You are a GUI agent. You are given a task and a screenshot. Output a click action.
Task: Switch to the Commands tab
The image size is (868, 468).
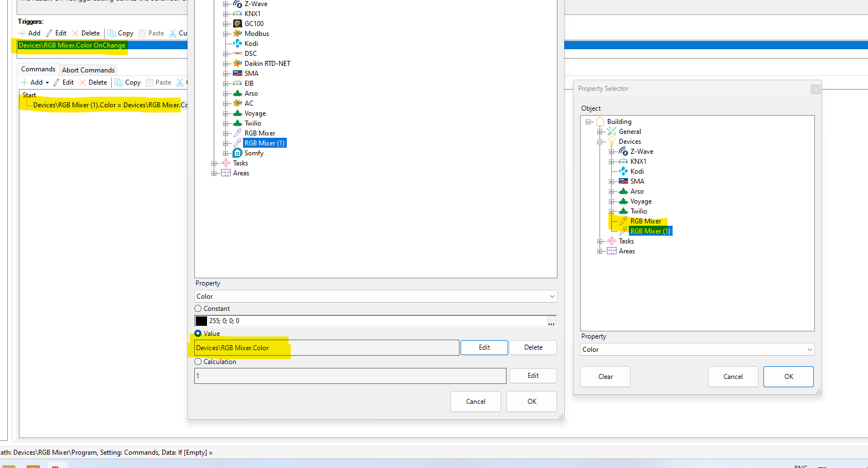(x=38, y=69)
